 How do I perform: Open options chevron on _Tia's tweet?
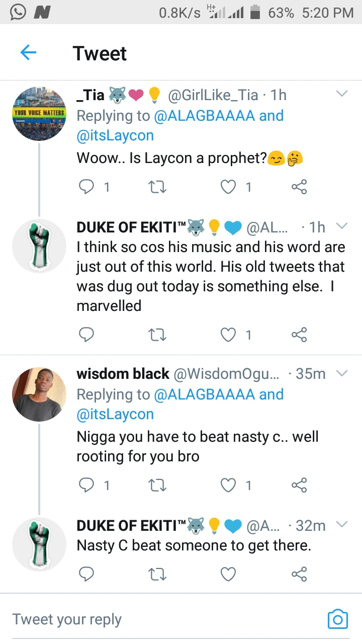tap(342, 94)
